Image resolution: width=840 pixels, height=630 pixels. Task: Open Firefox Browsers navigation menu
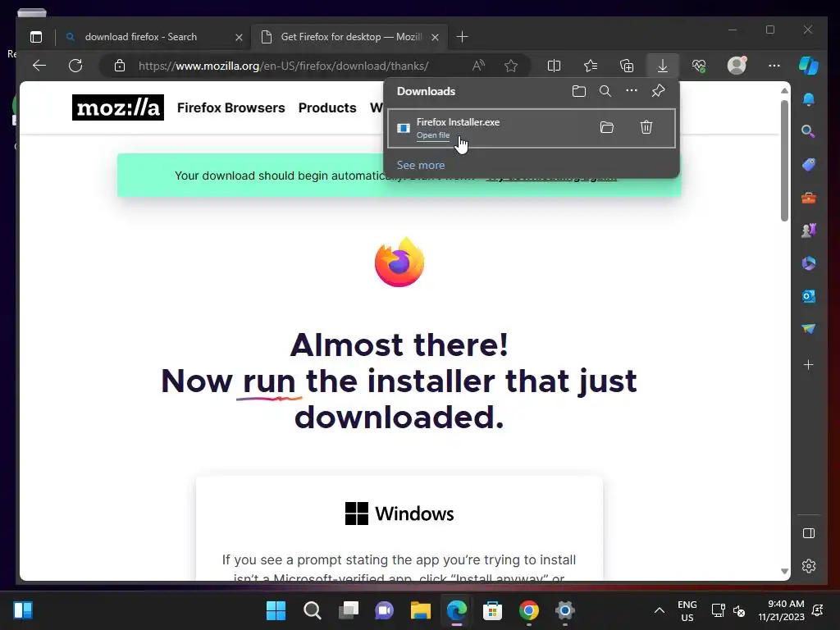[x=231, y=107]
